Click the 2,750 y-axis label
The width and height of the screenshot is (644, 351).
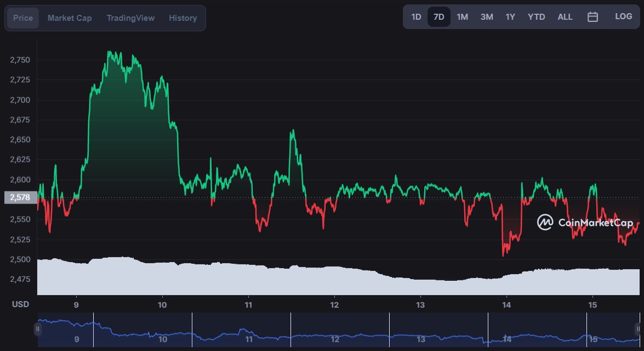pyautogui.click(x=20, y=60)
